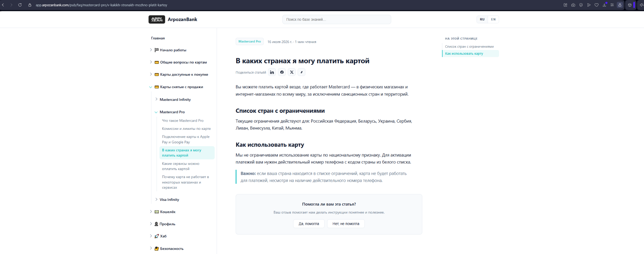Open browser easy setup sliders icon

pos(612,5)
